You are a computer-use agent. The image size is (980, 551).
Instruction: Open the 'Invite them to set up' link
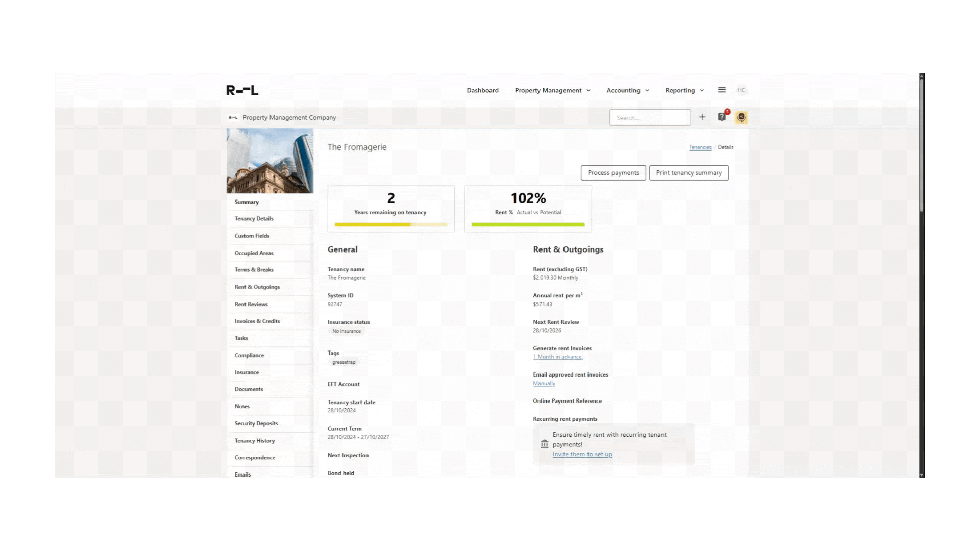[x=582, y=454]
